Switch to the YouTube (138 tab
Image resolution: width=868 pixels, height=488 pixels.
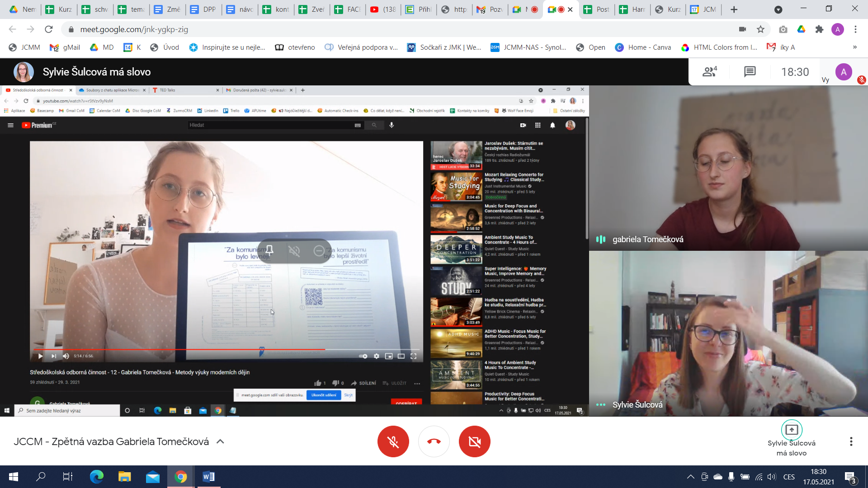(383, 9)
